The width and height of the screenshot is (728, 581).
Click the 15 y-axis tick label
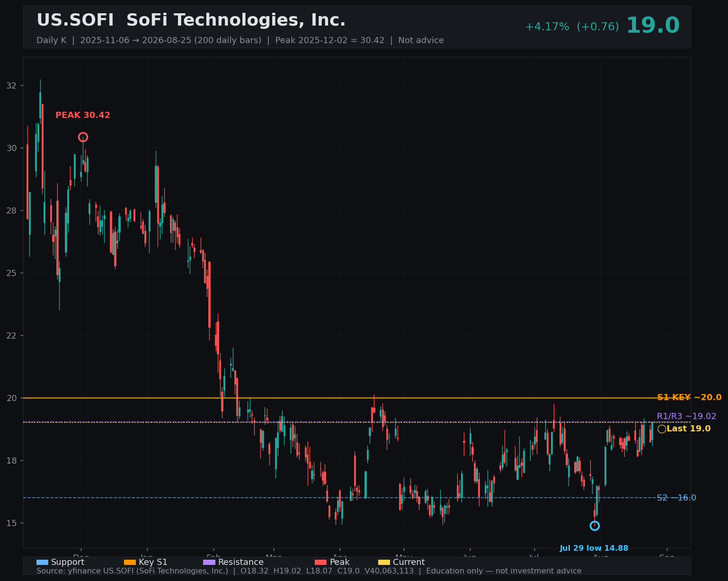pyautogui.click(x=11, y=523)
